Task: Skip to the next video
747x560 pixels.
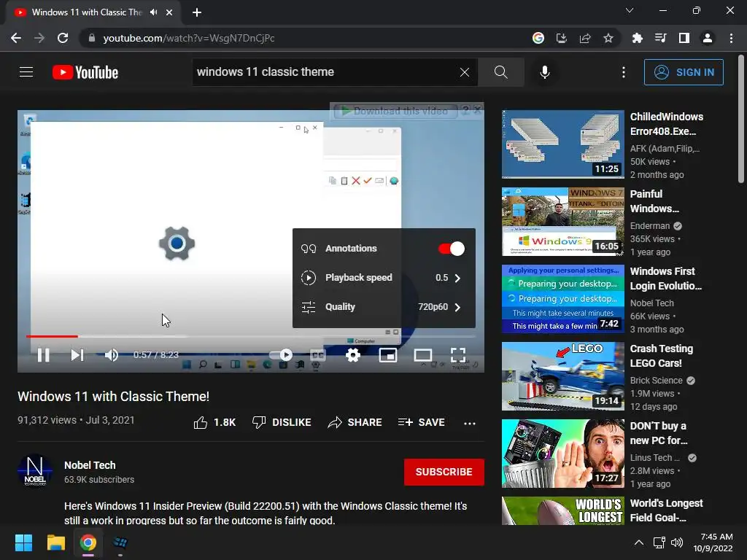Action: 77,355
